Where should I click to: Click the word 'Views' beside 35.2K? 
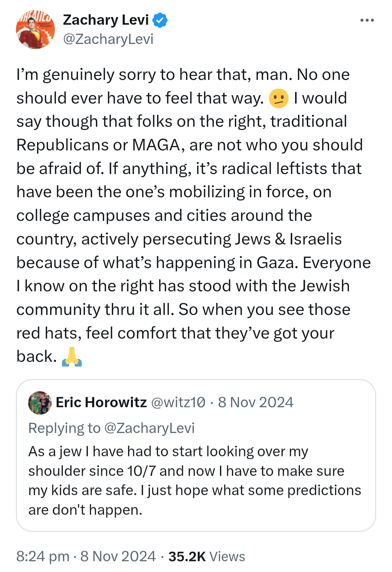click(227, 556)
